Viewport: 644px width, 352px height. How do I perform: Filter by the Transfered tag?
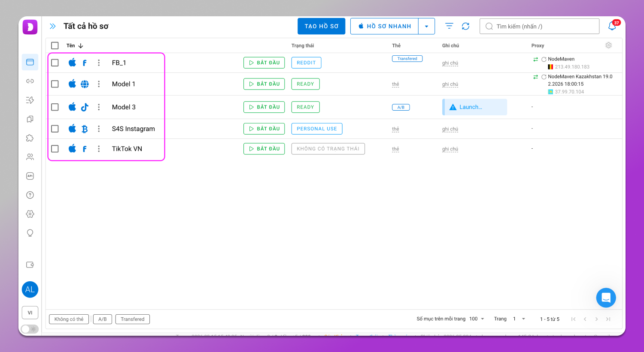point(132,319)
